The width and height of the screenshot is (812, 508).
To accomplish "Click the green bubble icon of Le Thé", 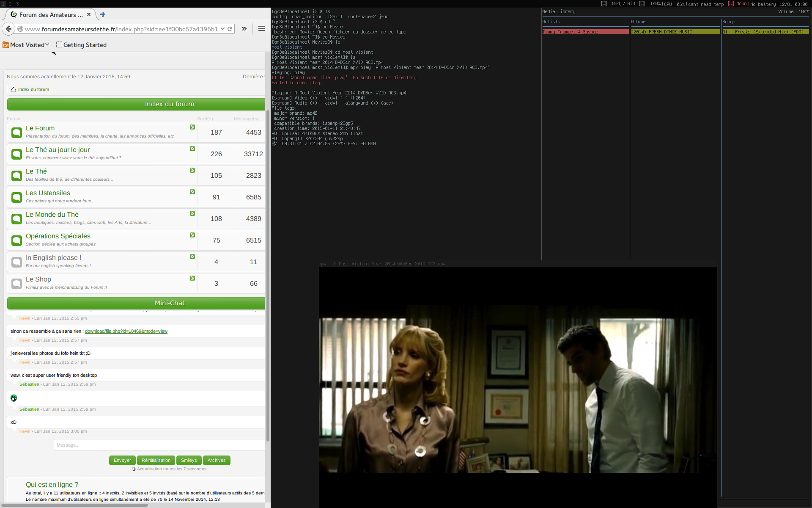I will tap(16, 176).
